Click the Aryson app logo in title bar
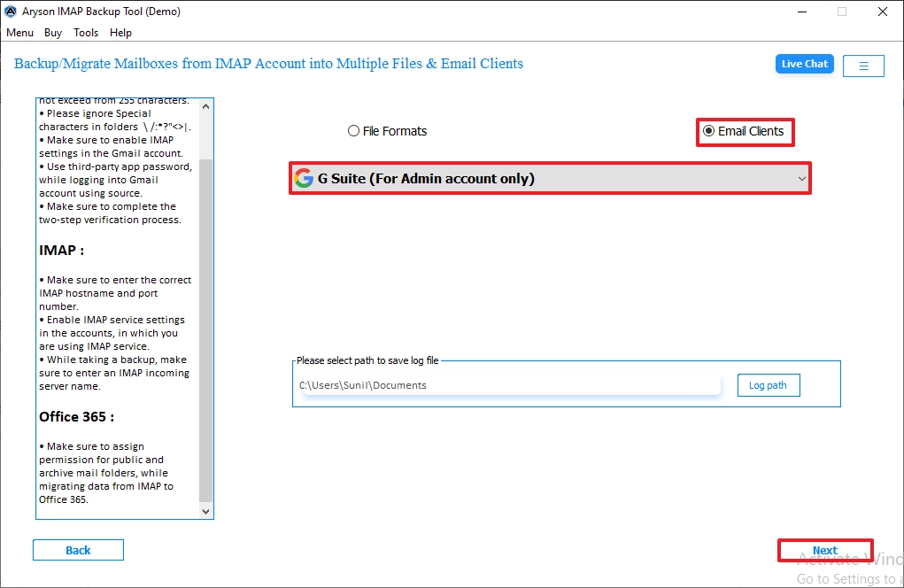Image resolution: width=904 pixels, height=588 pixels. 11,12
